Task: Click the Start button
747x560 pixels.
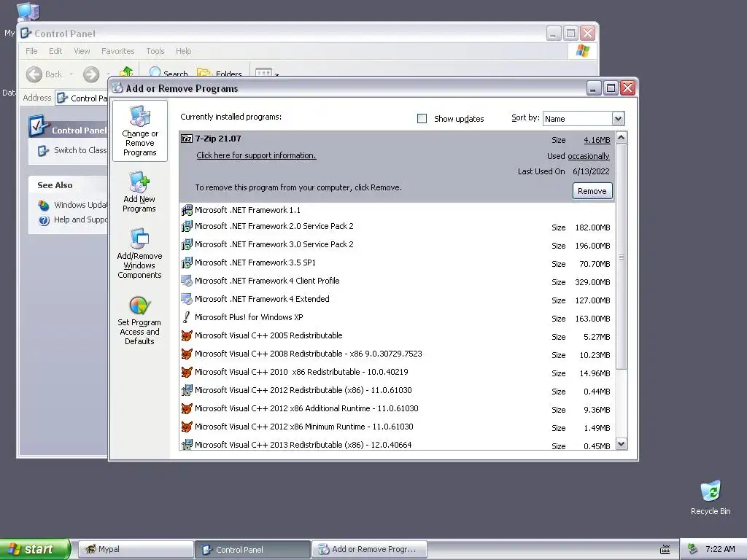Action: [35, 549]
